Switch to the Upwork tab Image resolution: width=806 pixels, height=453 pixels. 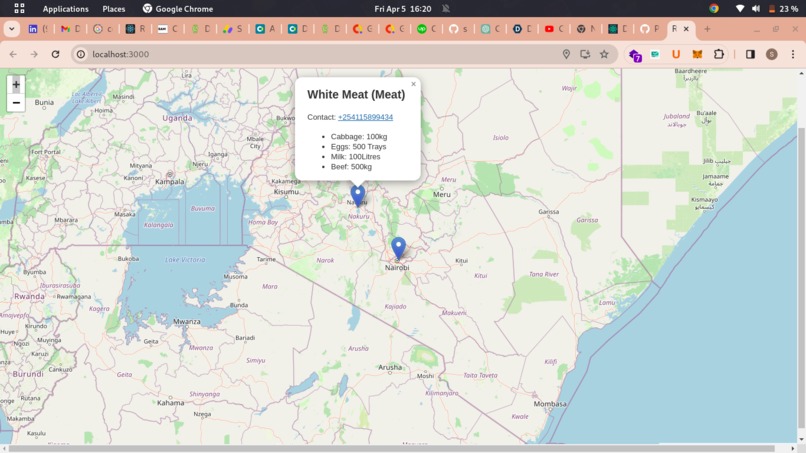pyautogui.click(x=426, y=29)
